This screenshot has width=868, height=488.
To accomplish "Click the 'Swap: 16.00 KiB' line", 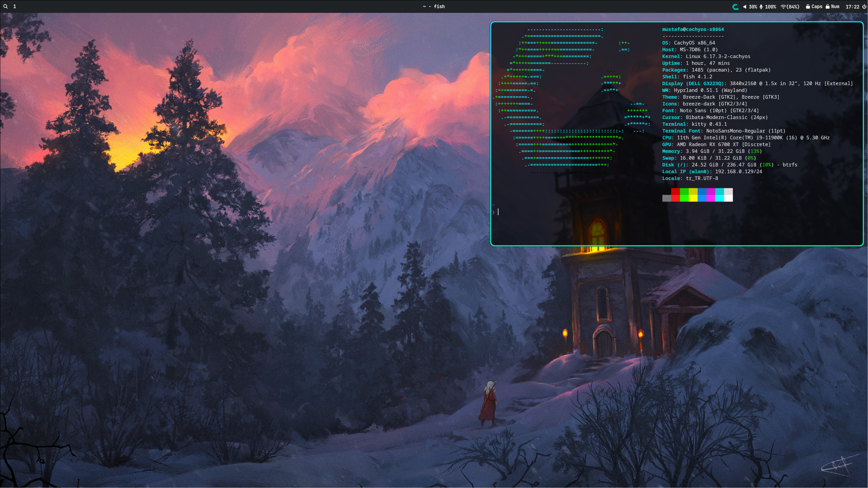I will 709,158.
